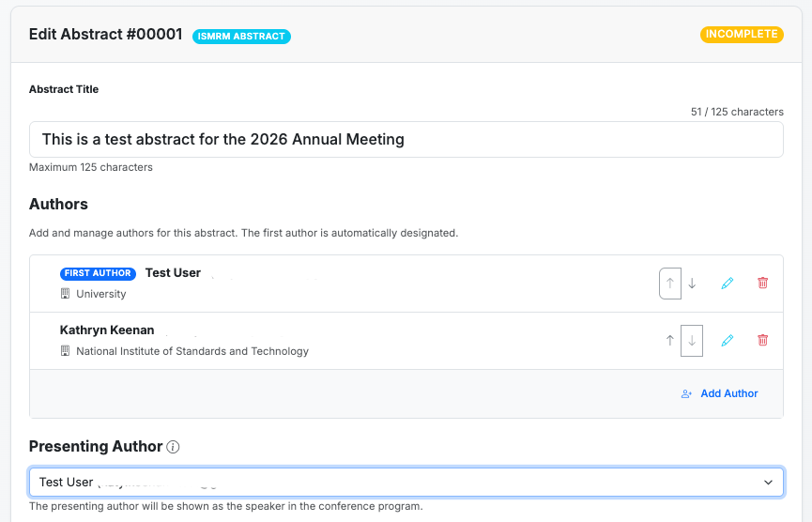
Task: Move Test User author down
Action: point(692,283)
